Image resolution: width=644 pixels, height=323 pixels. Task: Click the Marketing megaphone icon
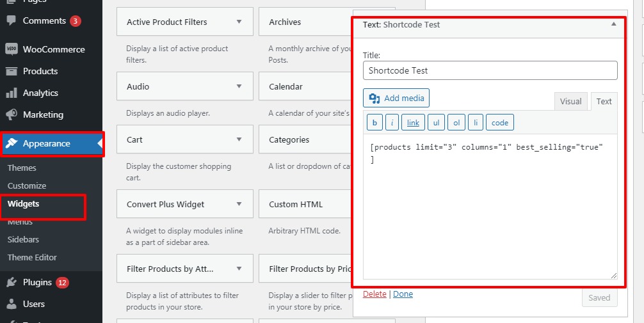click(11, 114)
